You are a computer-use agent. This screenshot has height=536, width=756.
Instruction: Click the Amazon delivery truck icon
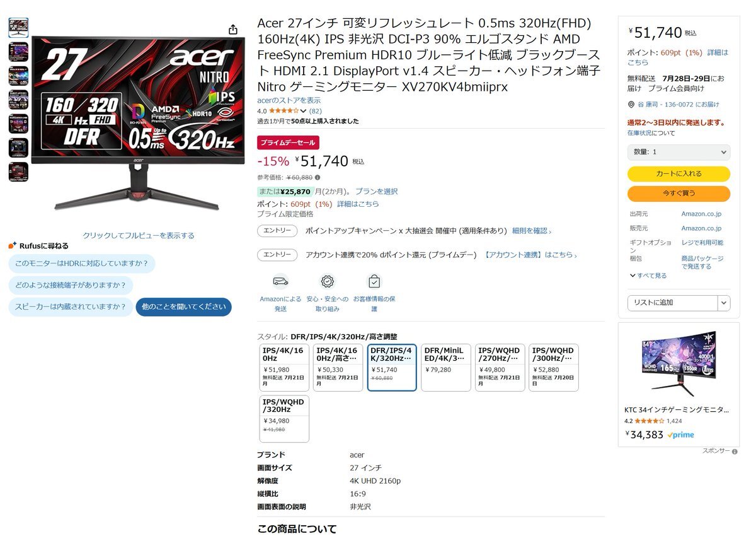pyautogui.click(x=280, y=281)
